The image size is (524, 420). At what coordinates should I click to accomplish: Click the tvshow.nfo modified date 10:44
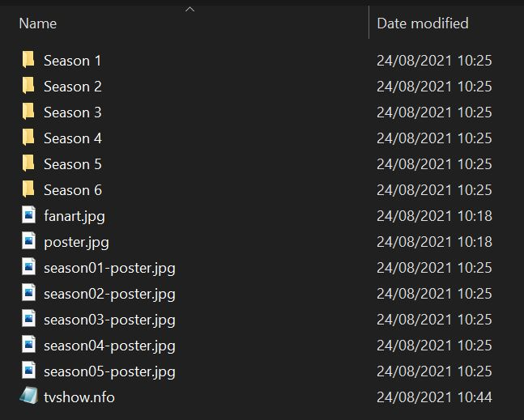[434, 397]
